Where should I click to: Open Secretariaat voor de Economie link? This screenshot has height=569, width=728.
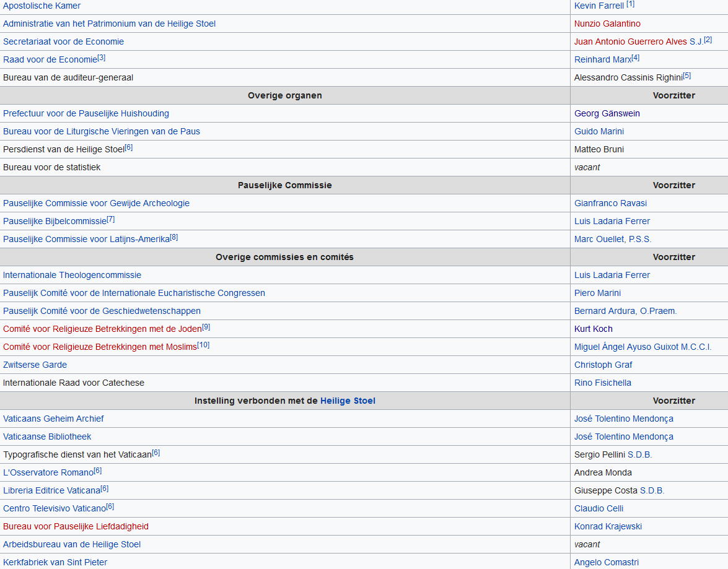(63, 41)
